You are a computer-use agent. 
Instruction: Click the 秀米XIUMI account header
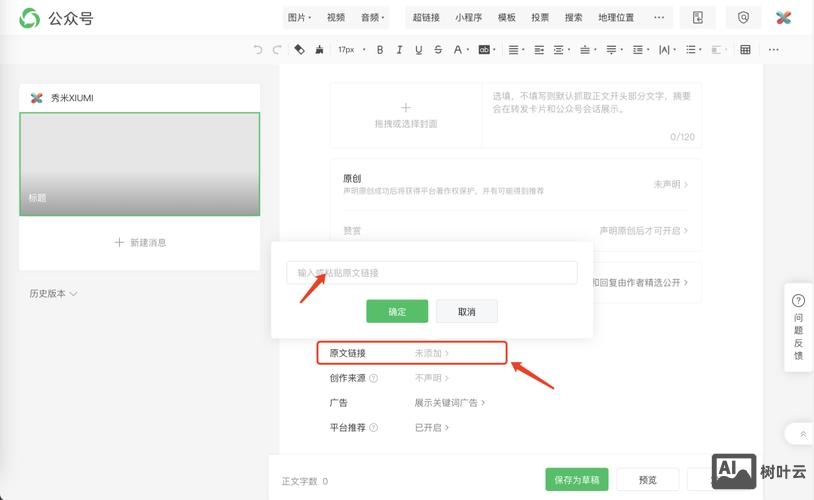(x=140, y=98)
